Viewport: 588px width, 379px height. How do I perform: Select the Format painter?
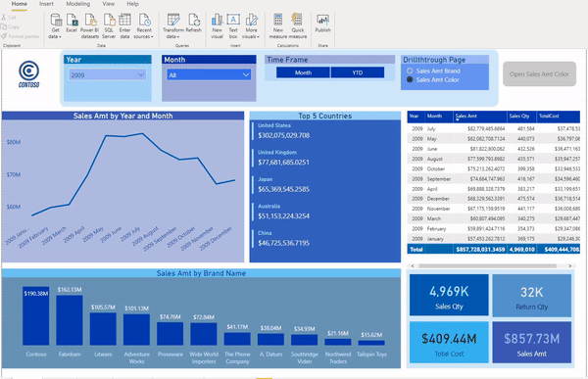click(21, 36)
